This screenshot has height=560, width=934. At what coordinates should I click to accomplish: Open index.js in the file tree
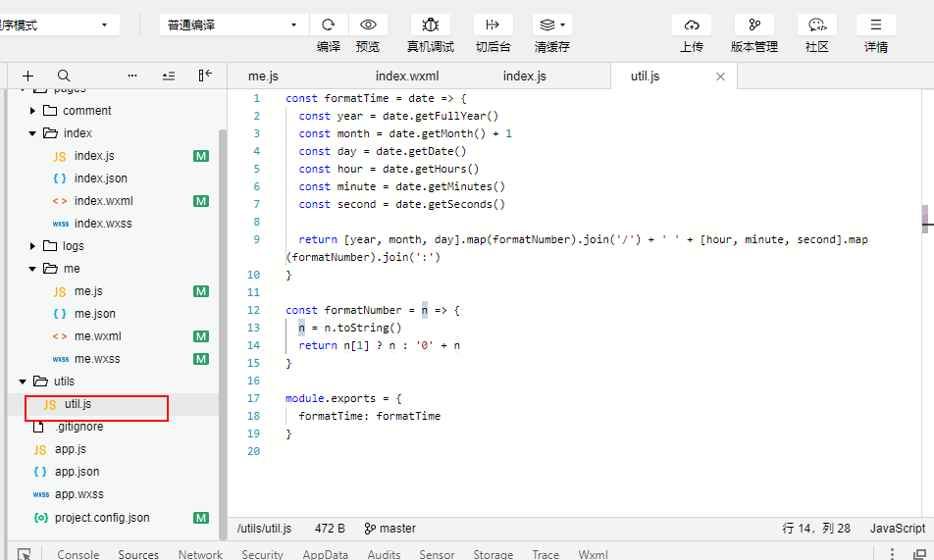tap(94, 156)
